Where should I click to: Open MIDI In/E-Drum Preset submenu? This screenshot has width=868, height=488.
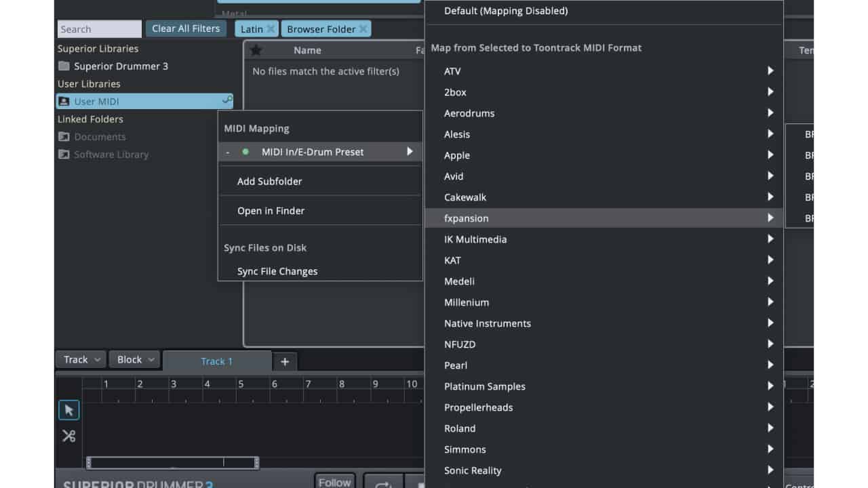click(x=320, y=152)
